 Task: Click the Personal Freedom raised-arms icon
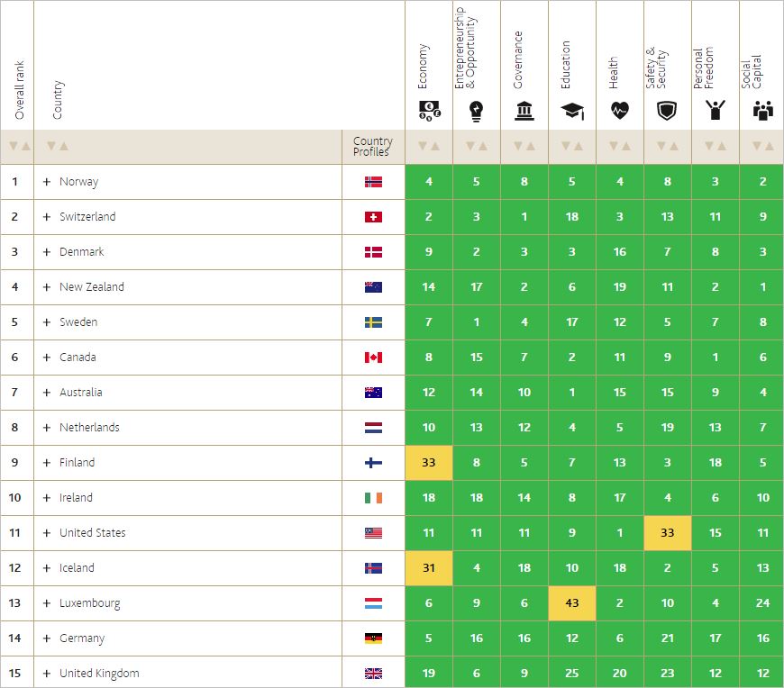(716, 111)
